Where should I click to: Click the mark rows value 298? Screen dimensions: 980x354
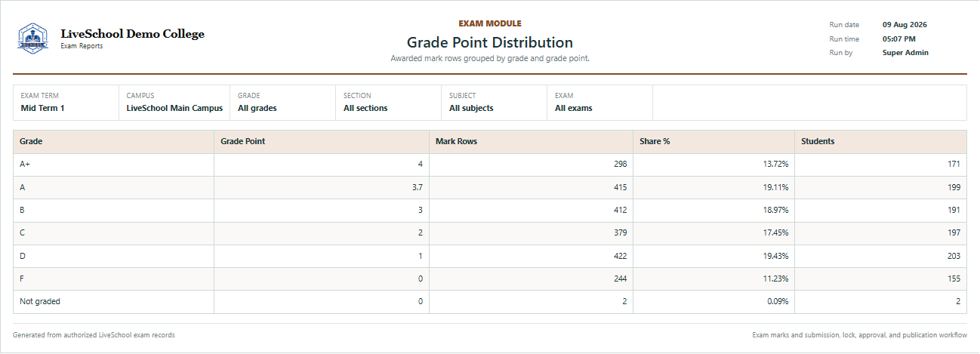point(620,164)
